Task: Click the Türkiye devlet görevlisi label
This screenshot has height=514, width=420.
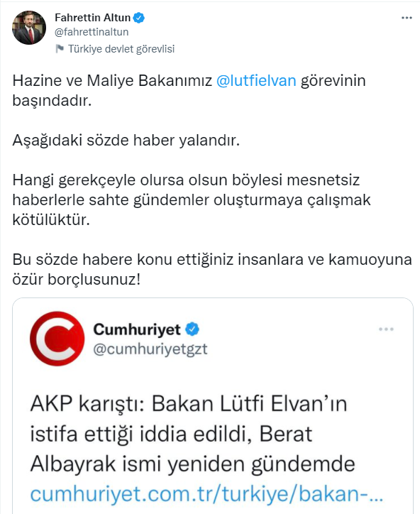Action: [x=121, y=49]
